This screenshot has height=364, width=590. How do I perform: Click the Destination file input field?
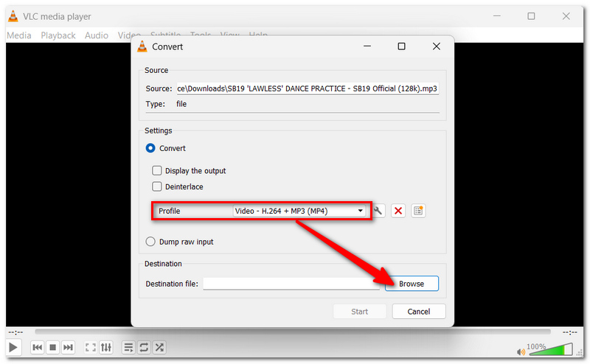click(291, 284)
